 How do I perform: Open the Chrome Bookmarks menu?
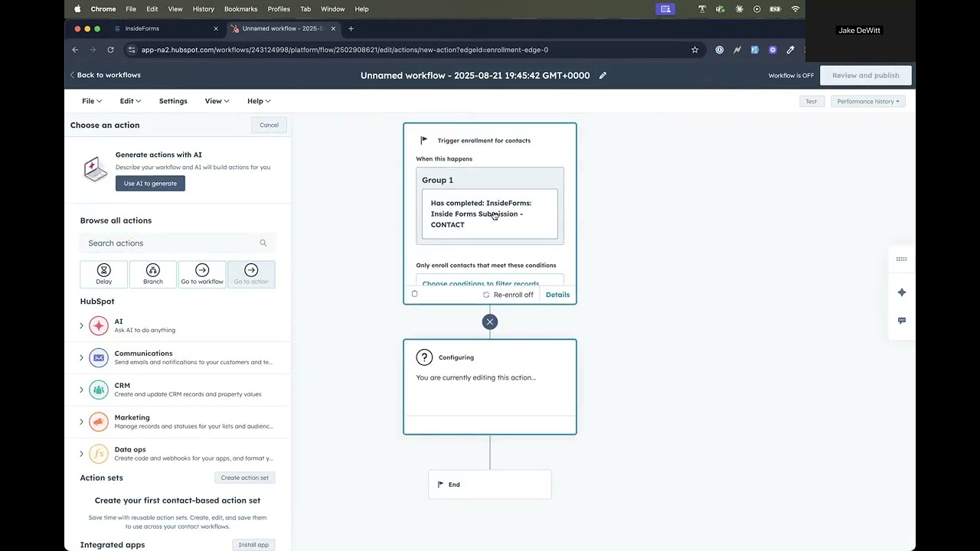(240, 9)
